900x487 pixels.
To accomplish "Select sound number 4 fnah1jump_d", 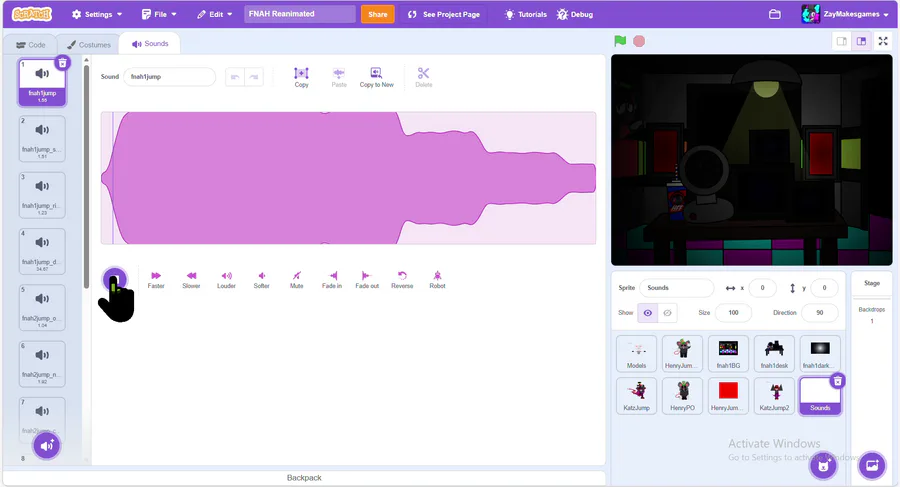I will [x=42, y=251].
